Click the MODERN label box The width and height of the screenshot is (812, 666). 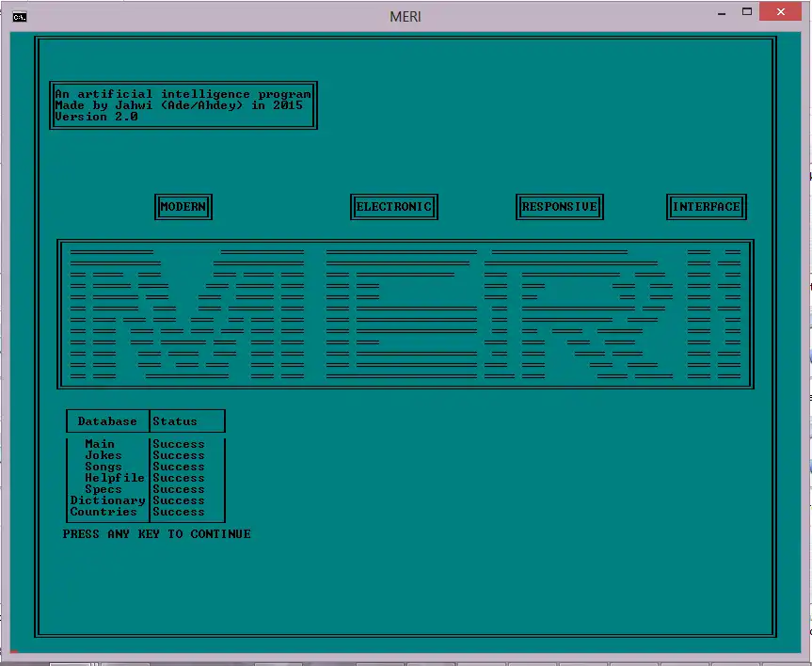pyautogui.click(x=183, y=207)
